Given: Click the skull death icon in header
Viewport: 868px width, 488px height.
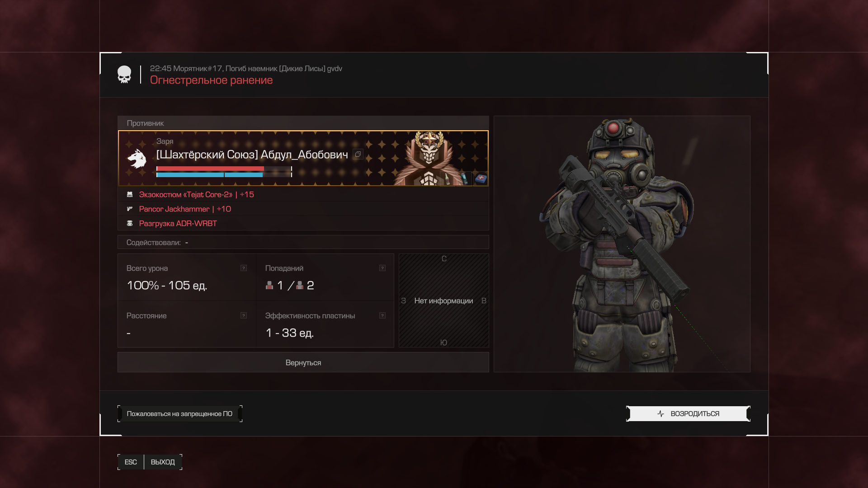Looking at the screenshot, I should click(124, 75).
